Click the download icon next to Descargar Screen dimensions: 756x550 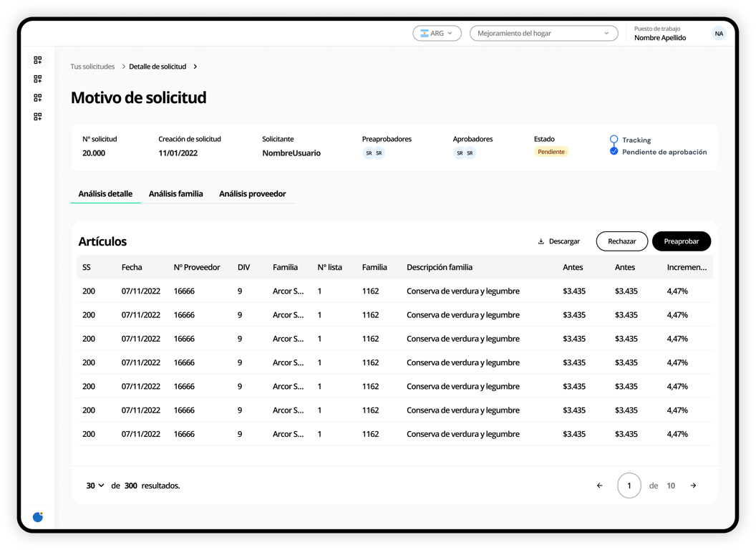(x=541, y=241)
